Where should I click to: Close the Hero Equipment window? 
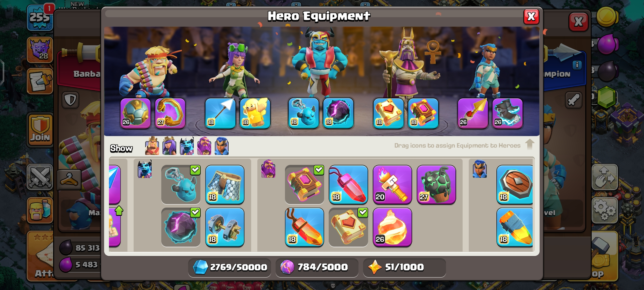coord(531,17)
